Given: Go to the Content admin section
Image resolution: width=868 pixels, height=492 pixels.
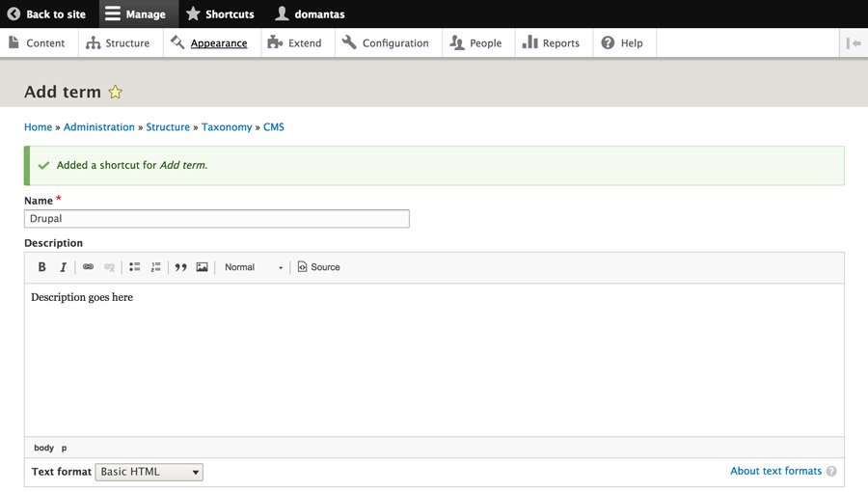Looking at the screenshot, I should pyautogui.click(x=38, y=43).
